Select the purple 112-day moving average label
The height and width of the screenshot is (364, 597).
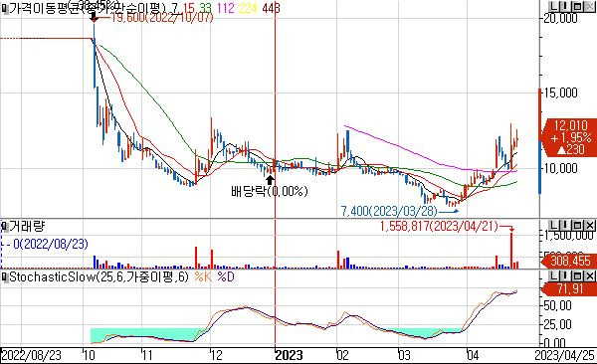click(226, 8)
